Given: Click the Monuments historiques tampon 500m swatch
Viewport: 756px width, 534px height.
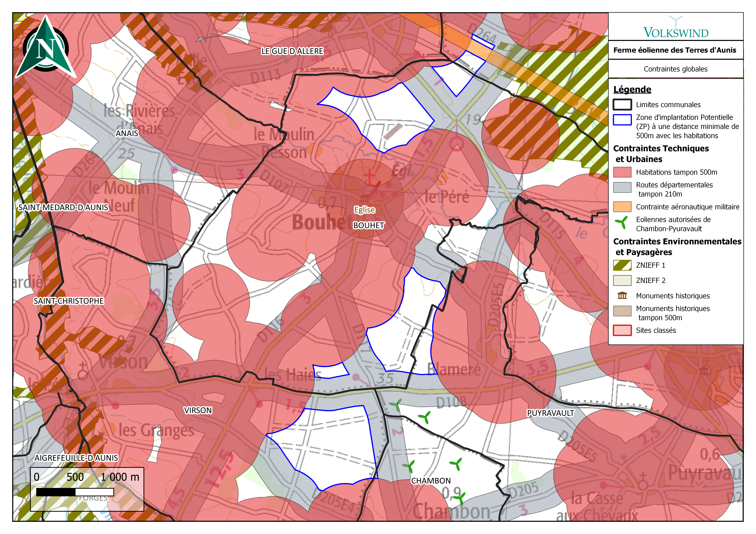Looking at the screenshot, I should [x=622, y=311].
